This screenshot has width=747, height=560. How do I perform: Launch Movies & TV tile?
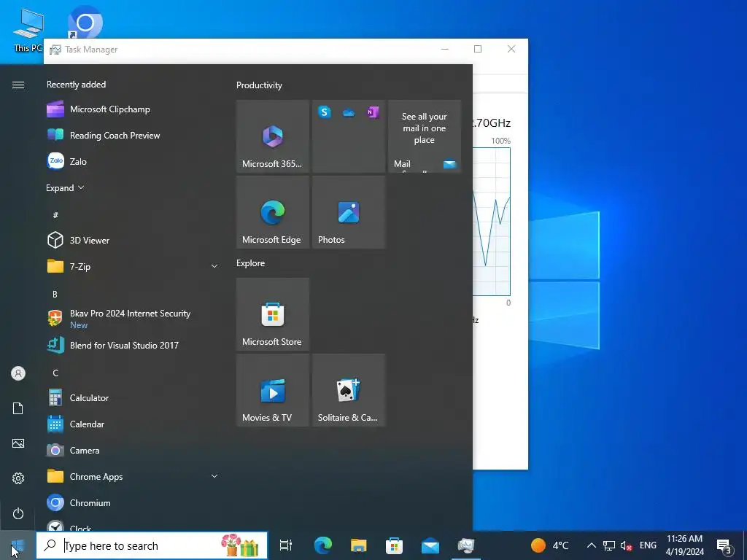[273, 390]
